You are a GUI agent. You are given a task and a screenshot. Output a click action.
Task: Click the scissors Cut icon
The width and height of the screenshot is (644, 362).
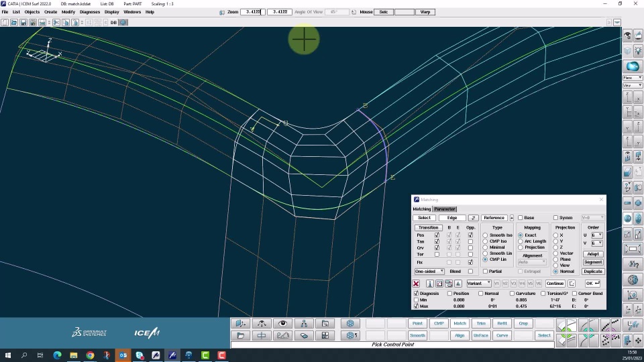coord(56,22)
